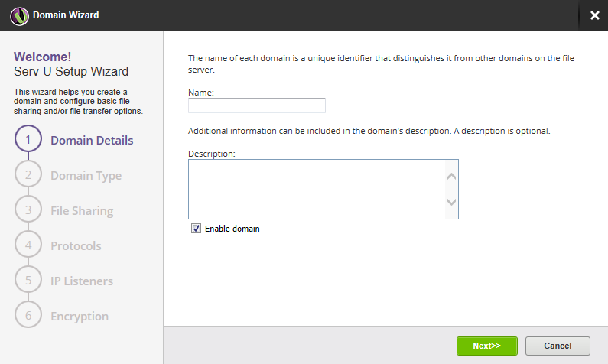Close the Domain Wizard with the X icon
Screen dimensions: 608x364
pyautogui.click(x=594, y=15)
